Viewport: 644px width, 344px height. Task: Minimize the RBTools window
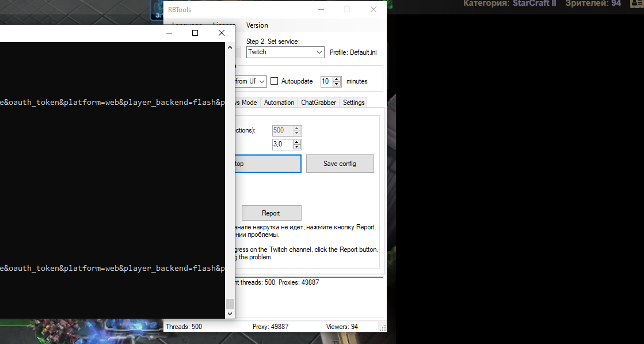tap(321, 9)
